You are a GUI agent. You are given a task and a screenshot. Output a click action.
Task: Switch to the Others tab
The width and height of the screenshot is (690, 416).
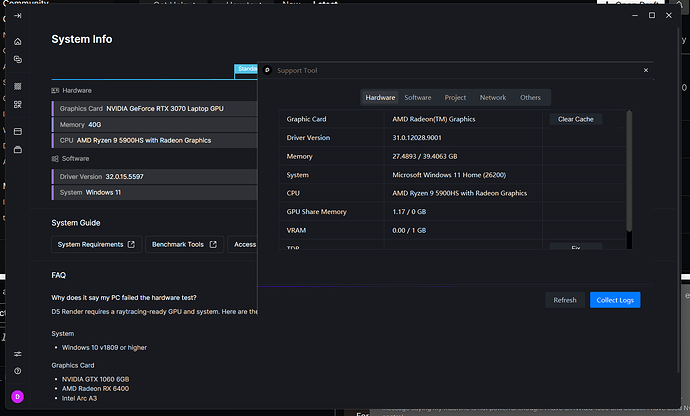pyautogui.click(x=530, y=98)
